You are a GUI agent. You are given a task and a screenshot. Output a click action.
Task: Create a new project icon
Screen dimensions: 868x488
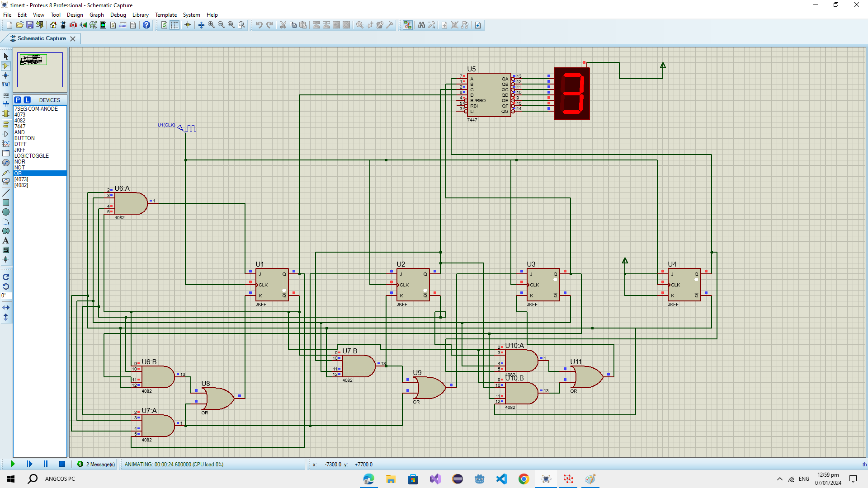coord(9,25)
